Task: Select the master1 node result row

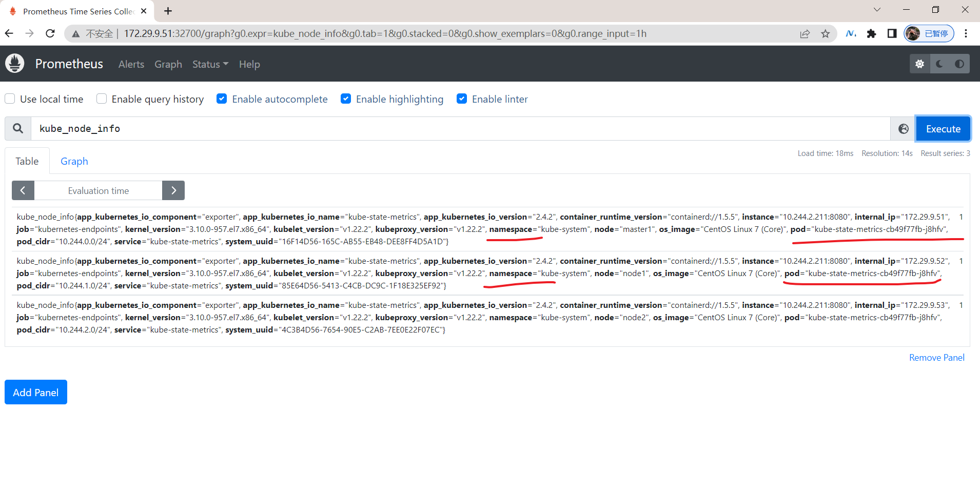Action: coord(487,229)
